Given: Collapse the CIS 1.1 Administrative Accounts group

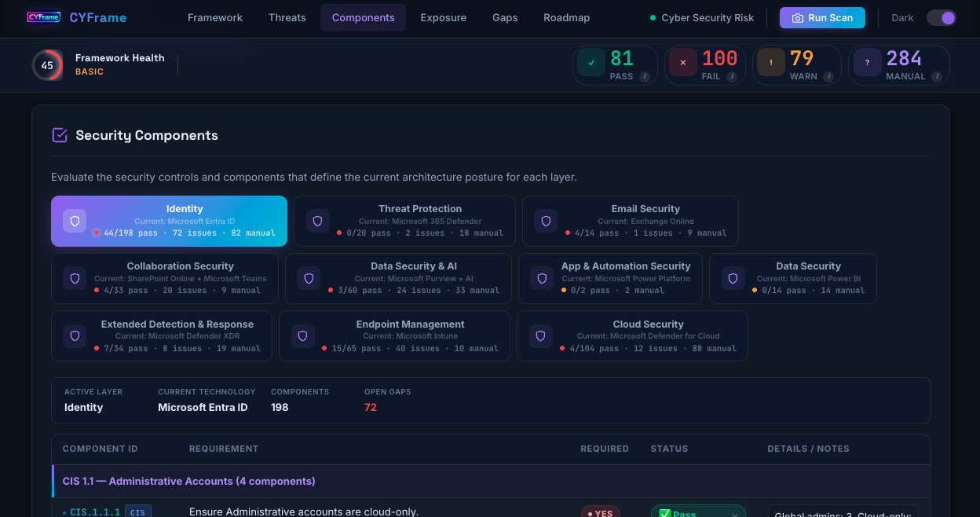Looking at the screenshot, I should point(188,481).
